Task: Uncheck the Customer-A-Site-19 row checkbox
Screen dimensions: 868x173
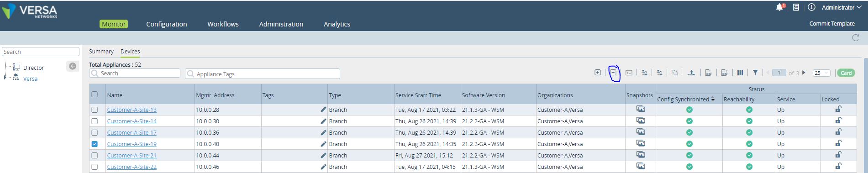Action: pyautogui.click(x=95, y=144)
